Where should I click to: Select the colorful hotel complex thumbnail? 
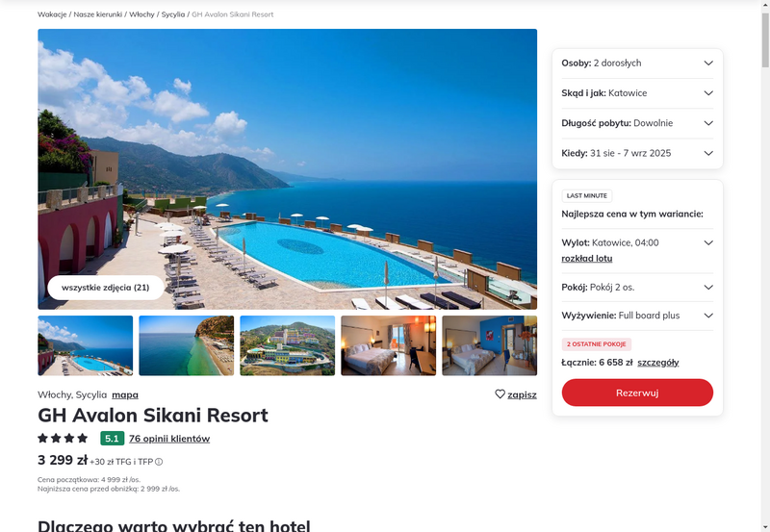click(287, 345)
